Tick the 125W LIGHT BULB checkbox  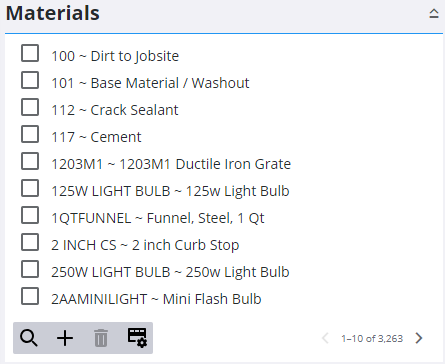(30, 188)
